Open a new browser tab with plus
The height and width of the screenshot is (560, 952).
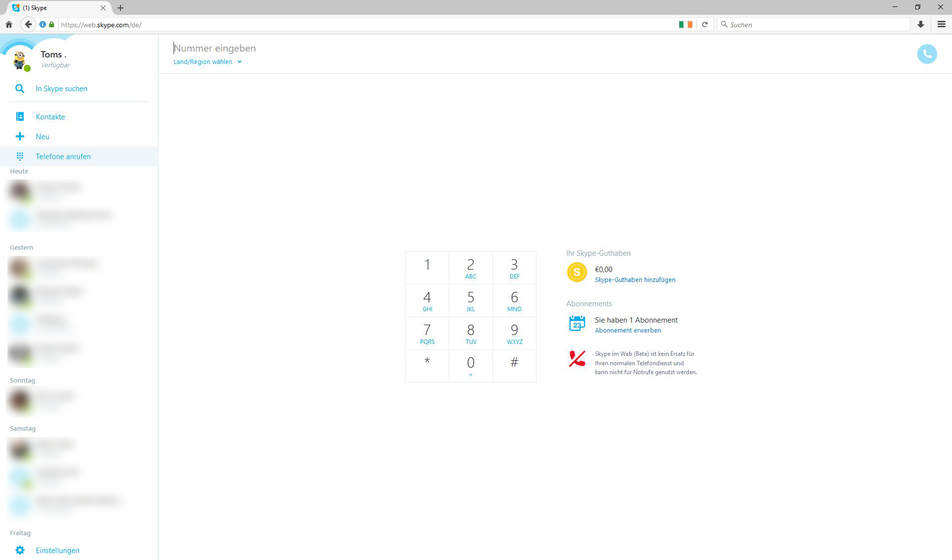(120, 8)
